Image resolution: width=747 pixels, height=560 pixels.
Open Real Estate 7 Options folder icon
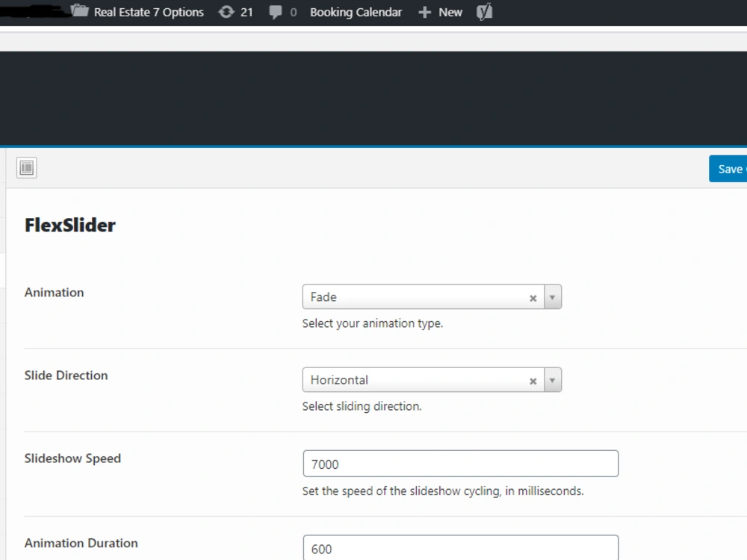pyautogui.click(x=80, y=11)
